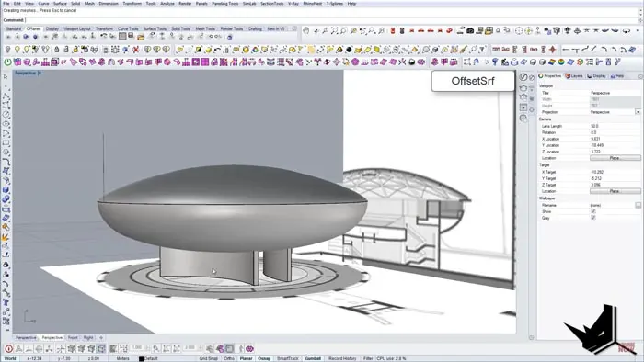Image resolution: width=644 pixels, height=362 pixels.
Task: Toggle Ortho mode in status bar
Action: tap(229, 358)
